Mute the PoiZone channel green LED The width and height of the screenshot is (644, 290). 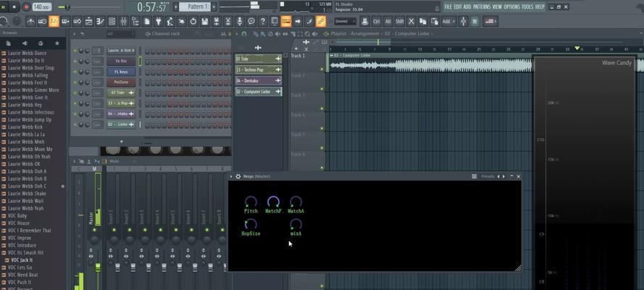75,82
